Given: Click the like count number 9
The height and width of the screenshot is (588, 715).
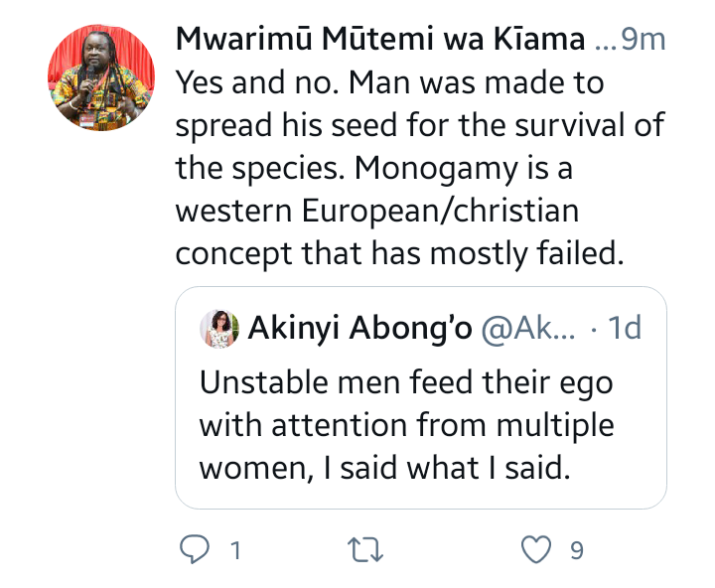Looking at the screenshot, I should (x=577, y=550).
